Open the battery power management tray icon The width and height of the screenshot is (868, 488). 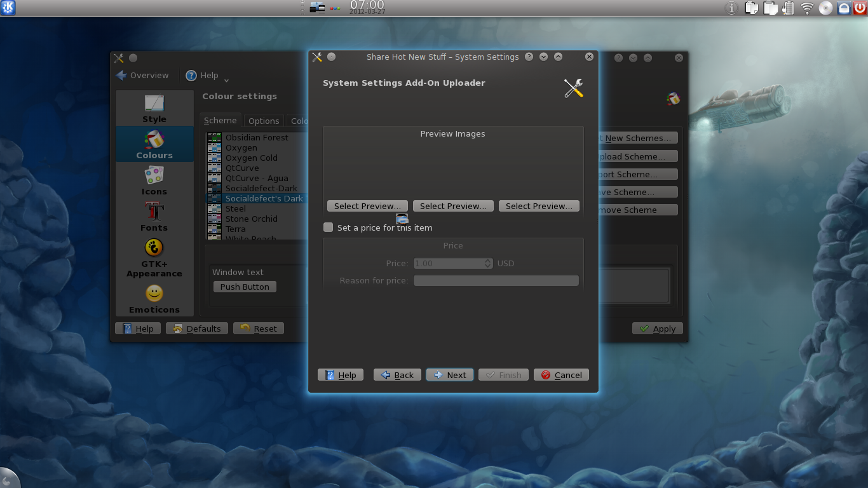[x=789, y=8]
